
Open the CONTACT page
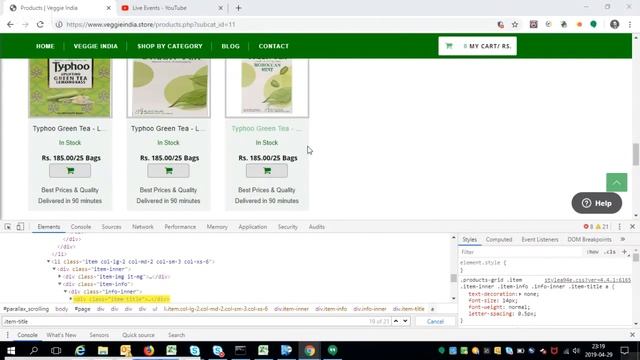273,46
